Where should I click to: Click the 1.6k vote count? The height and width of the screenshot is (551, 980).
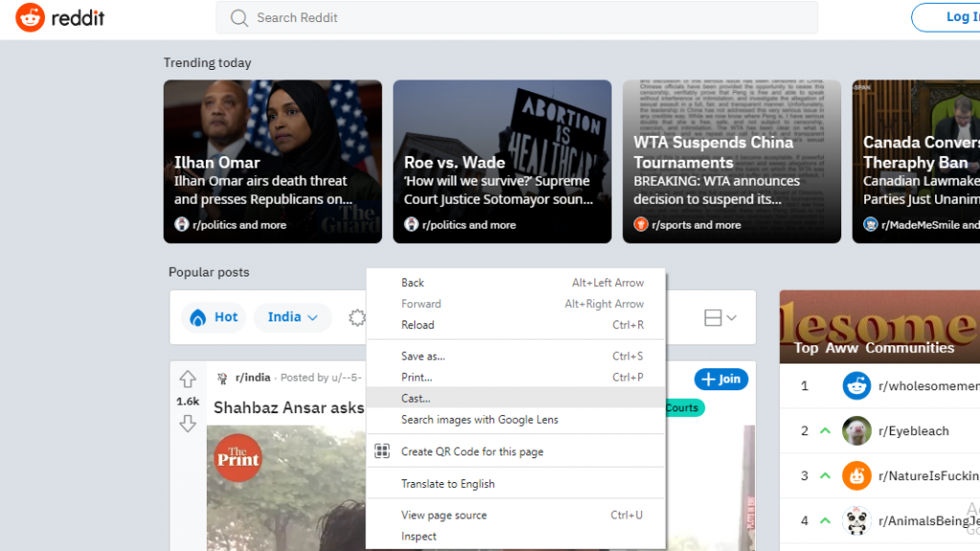[x=188, y=402]
